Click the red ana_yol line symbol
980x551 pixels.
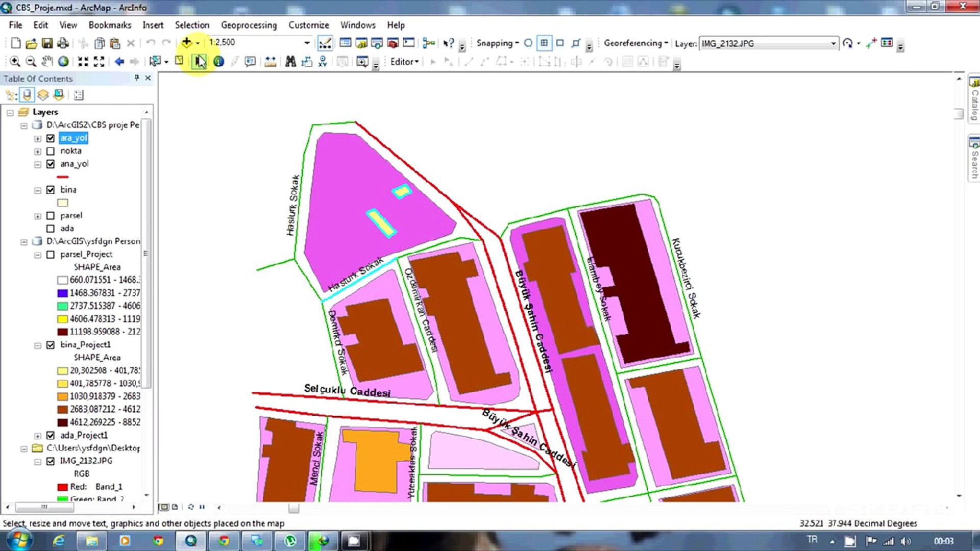point(63,177)
